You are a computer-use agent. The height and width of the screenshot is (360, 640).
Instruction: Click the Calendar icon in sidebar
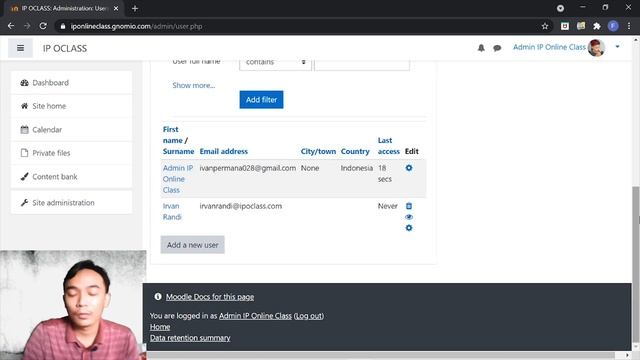pyautogui.click(x=24, y=130)
